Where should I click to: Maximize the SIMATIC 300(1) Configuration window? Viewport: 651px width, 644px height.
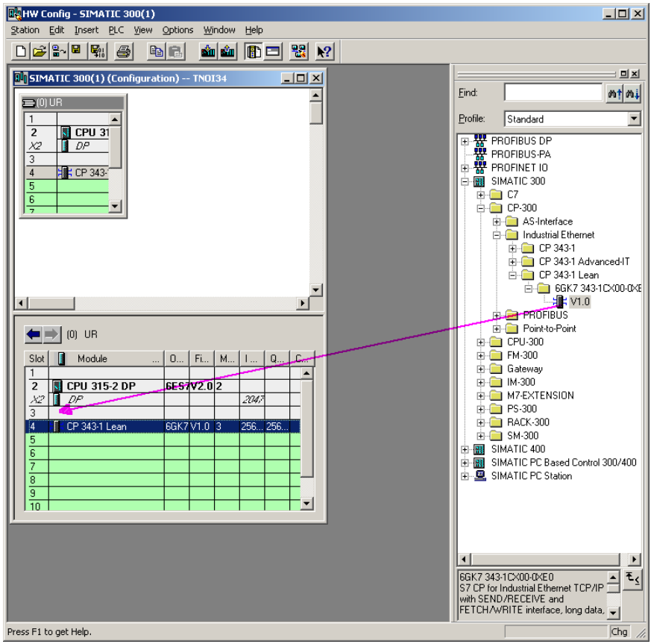[301, 78]
